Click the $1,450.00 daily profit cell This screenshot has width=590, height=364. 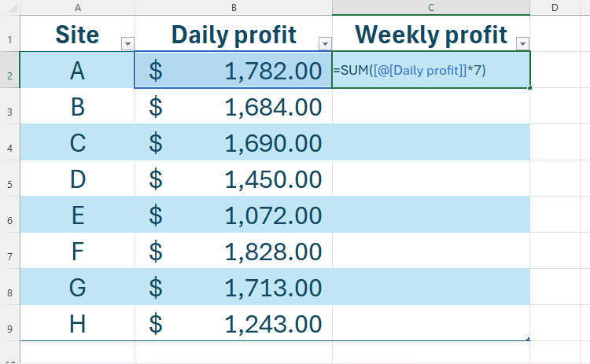pos(234,178)
